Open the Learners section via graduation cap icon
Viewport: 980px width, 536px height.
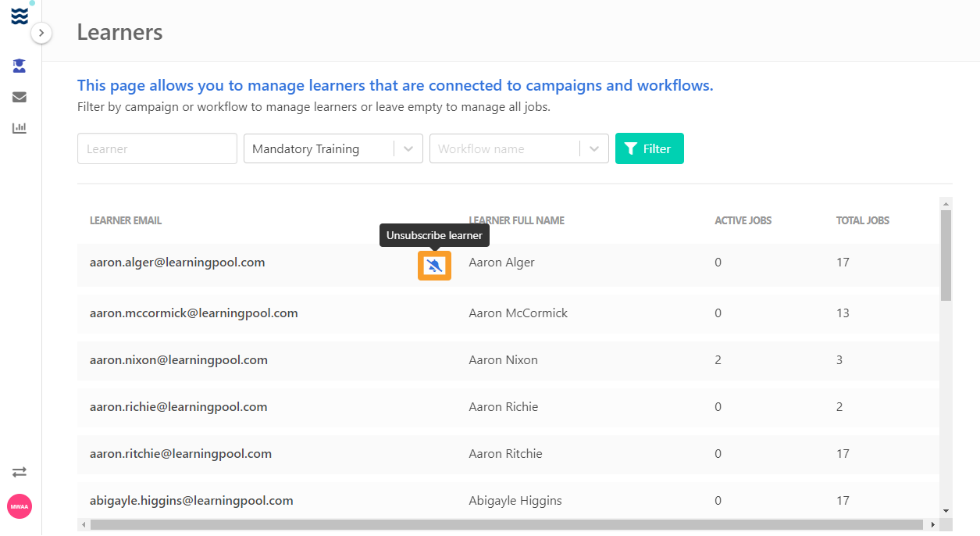click(19, 66)
